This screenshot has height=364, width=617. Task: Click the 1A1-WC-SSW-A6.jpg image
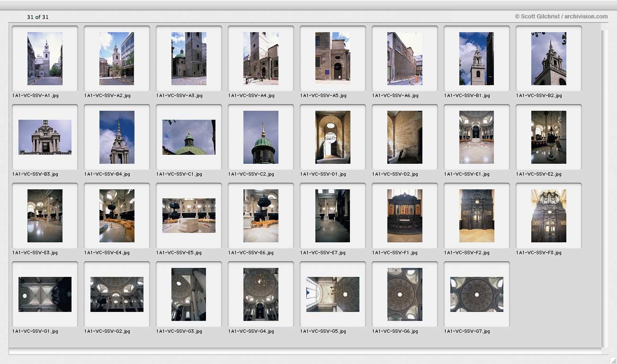tap(405, 59)
